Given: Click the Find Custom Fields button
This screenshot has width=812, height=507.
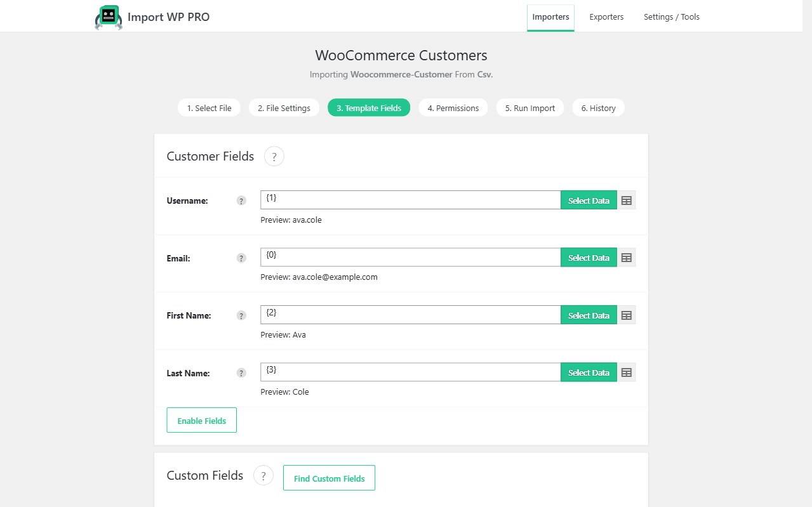Looking at the screenshot, I should [x=329, y=478].
